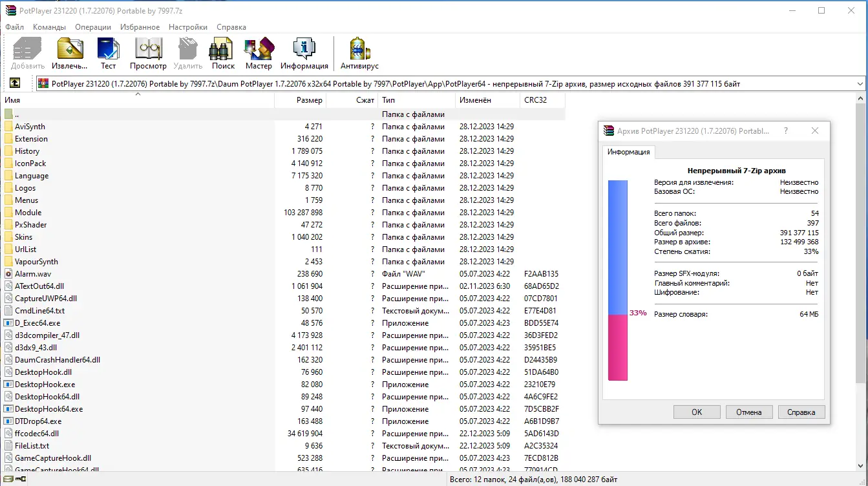Select the file "CaptureUWP64.dll"
The height and width of the screenshot is (486, 868).
point(46,299)
